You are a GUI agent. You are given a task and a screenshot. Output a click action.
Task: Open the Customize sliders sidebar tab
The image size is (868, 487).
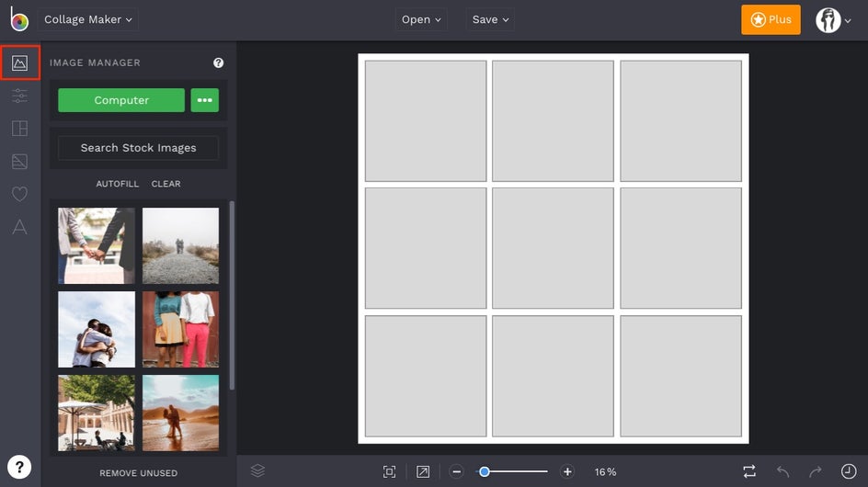20,96
